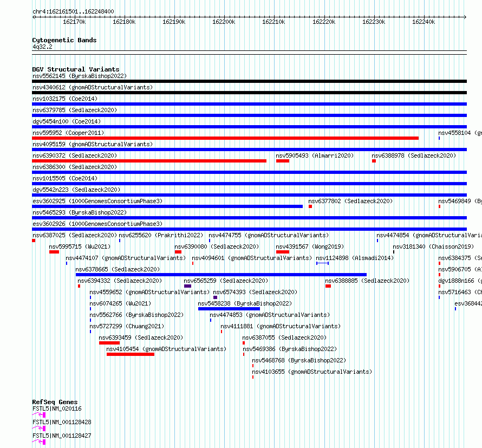Select blue tick under nsv4558104 label

point(439,138)
